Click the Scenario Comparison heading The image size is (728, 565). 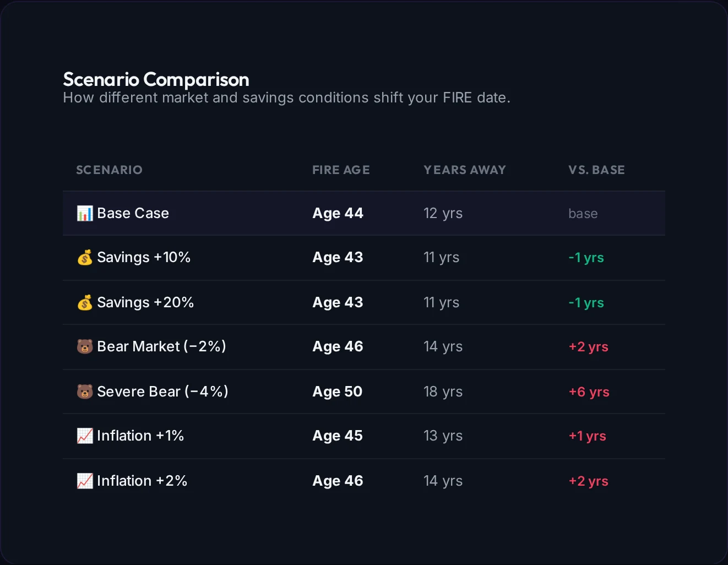(156, 79)
